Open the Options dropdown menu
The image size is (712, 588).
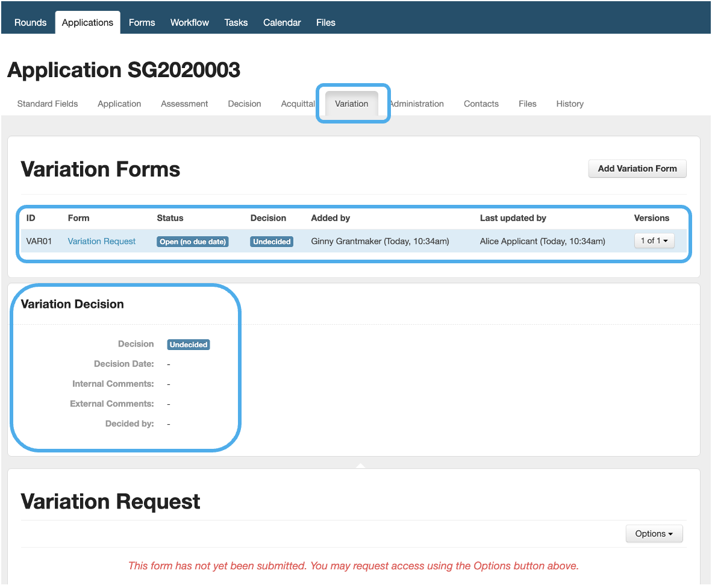654,534
